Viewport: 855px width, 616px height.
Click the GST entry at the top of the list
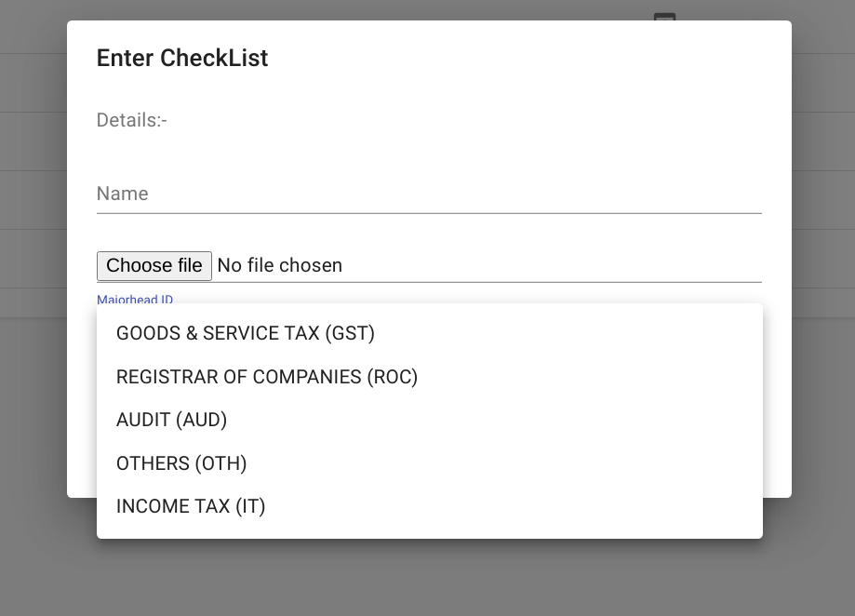coord(245,333)
